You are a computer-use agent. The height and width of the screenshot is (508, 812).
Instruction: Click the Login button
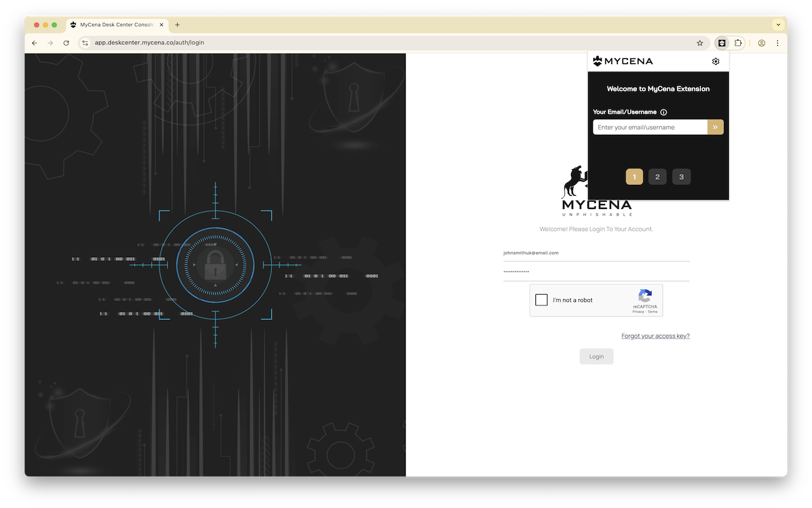coord(596,356)
